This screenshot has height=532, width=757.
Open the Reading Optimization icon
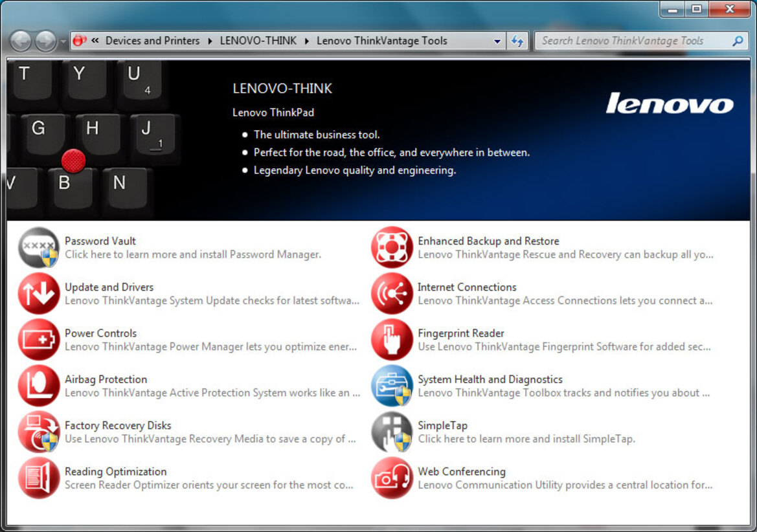click(x=39, y=478)
